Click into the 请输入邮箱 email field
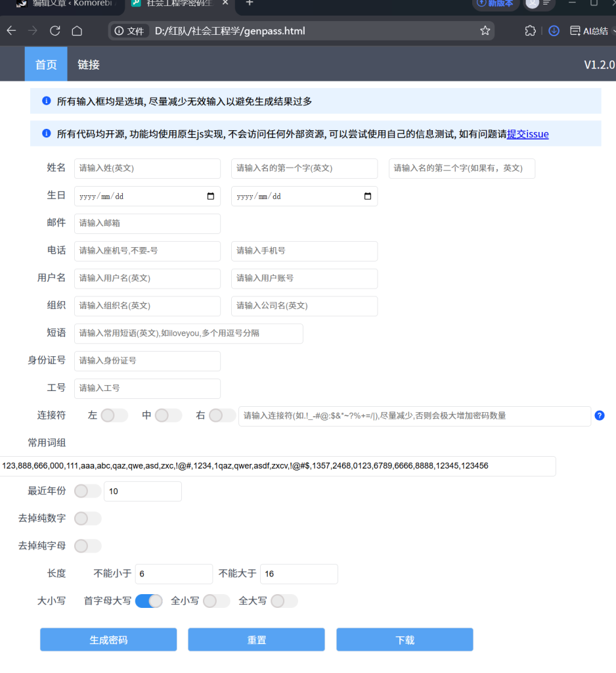 [147, 223]
